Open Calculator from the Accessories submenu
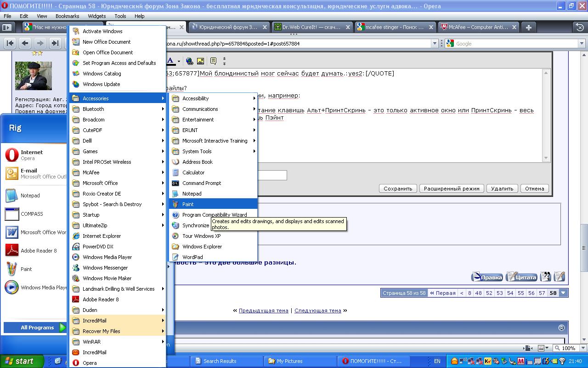Screen dimensions: 588x368 [213, 172]
